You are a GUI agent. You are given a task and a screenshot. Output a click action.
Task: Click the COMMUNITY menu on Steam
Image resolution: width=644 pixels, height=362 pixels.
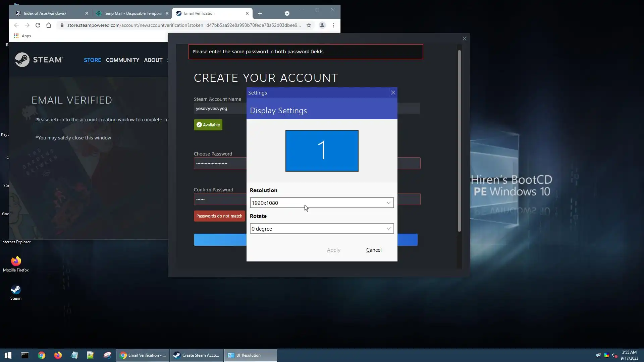122,60
